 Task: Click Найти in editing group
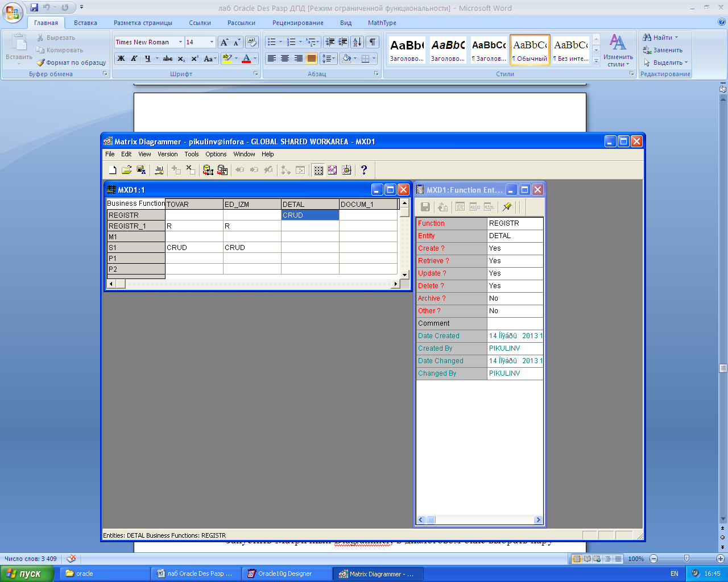[x=661, y=38]
